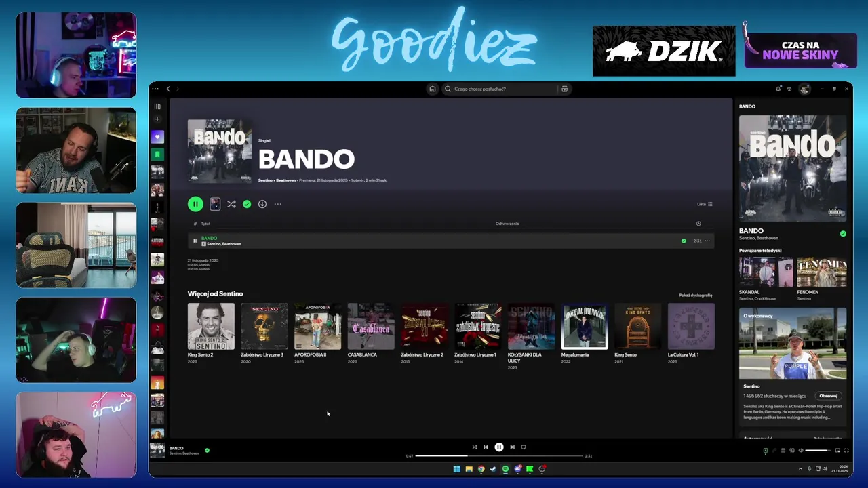Open the APOROFOBIA II album card
This screenshot has height=488, width=868.
click(x=317, y=334)
